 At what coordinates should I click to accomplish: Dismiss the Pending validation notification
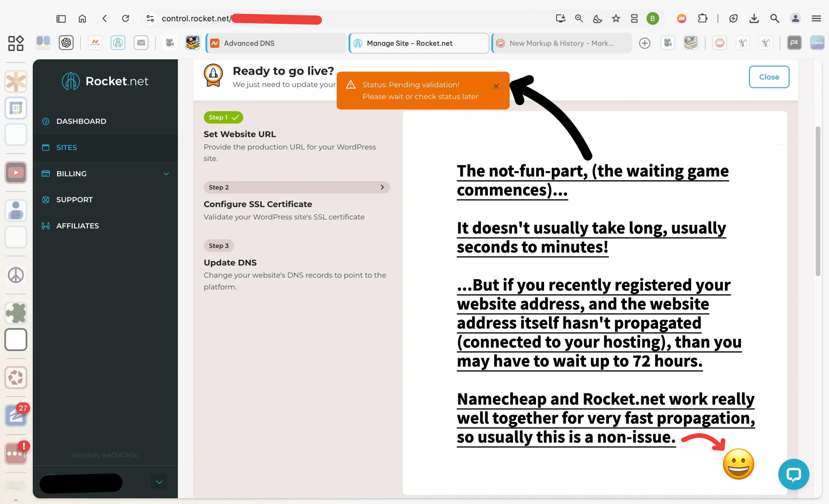[496, 86]
